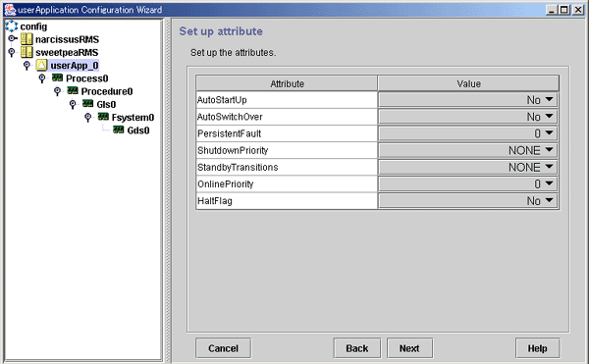Click the Process0 resource icon

point(57,78)
